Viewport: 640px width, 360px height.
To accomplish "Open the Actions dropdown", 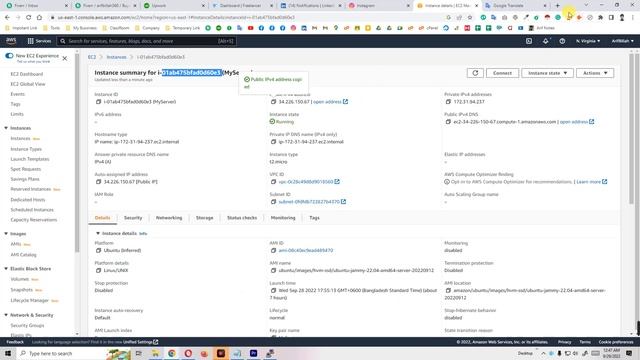I will point(595,73).
